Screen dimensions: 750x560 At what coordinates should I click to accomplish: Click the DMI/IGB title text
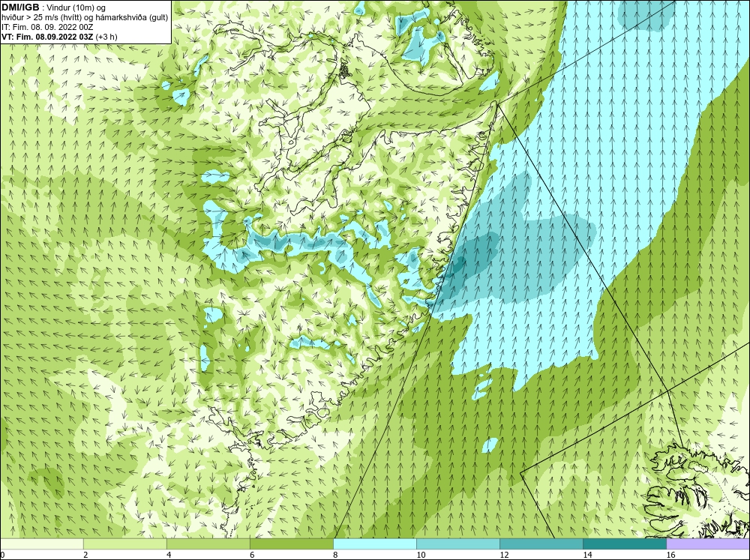pyautogui.click(x=20, y=7)
